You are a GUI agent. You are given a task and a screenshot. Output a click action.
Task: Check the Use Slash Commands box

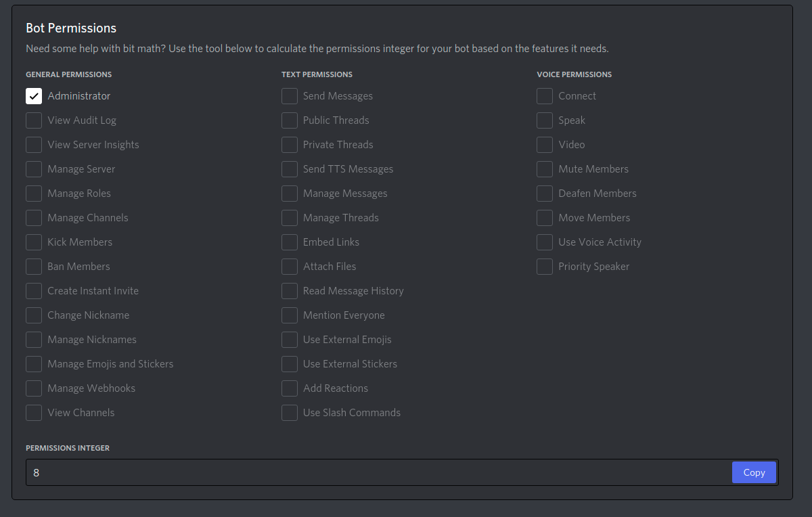point(290,413)
